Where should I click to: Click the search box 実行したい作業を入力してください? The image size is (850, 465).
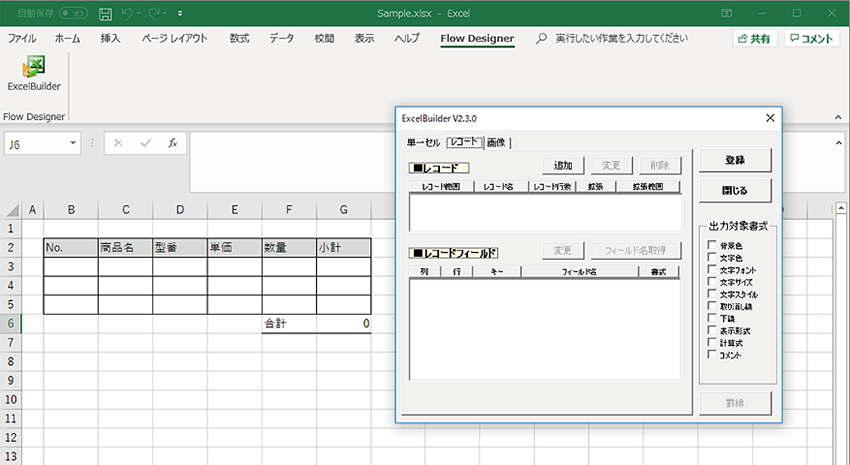coord(621,38)
